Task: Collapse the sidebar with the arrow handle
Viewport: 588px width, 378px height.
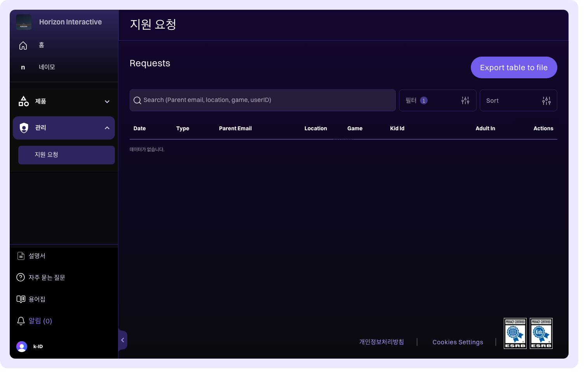Action: point(123,340)
